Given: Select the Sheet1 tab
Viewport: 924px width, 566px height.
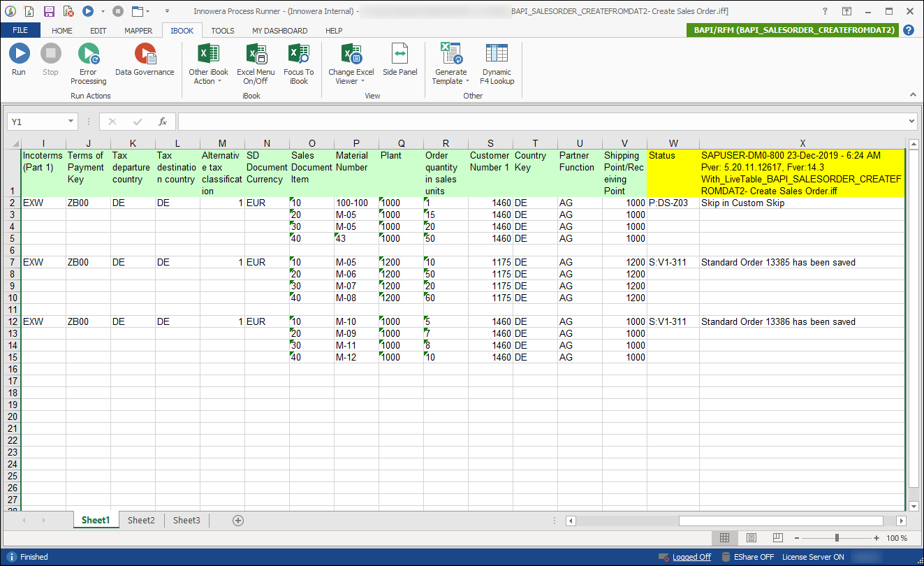Looking at the screenshot, I should pyautogui.click(x=96, y=520).
